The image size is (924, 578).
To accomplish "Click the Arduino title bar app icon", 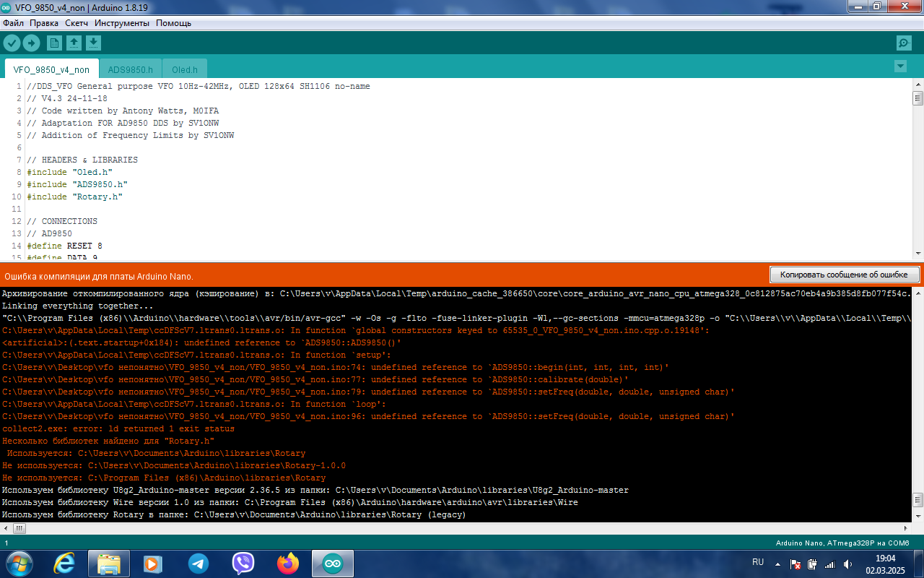I will click(7, 7).
